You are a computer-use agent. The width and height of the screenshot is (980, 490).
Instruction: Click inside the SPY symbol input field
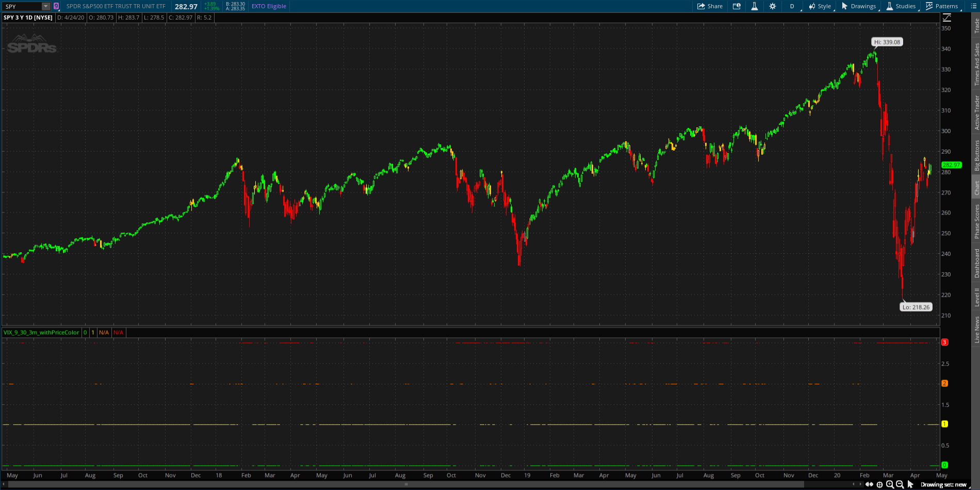22,6
